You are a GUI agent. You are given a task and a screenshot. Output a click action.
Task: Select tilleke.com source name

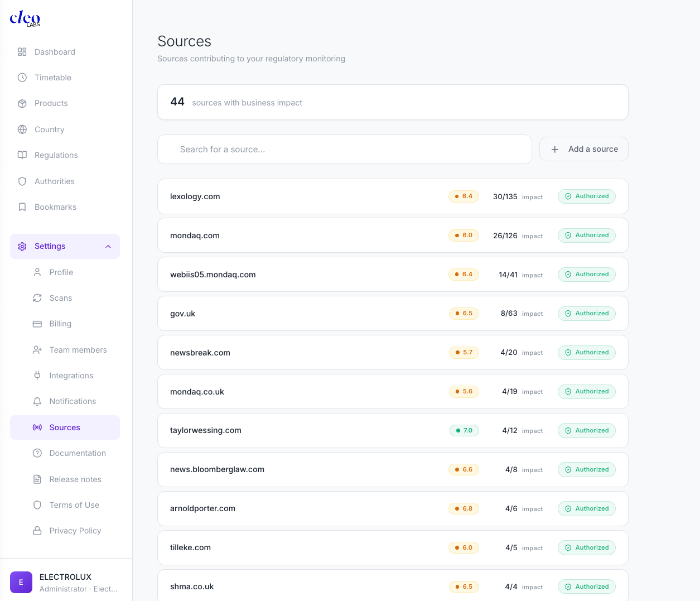[190, 547]
